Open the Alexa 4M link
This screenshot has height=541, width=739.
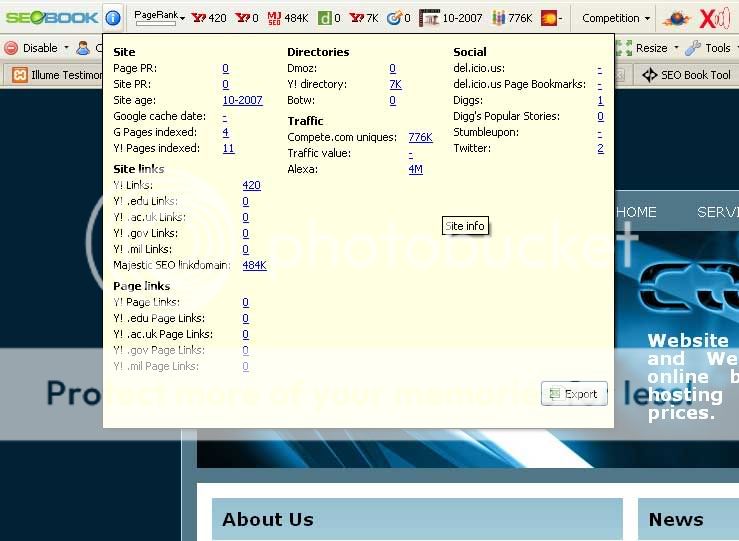415,169
